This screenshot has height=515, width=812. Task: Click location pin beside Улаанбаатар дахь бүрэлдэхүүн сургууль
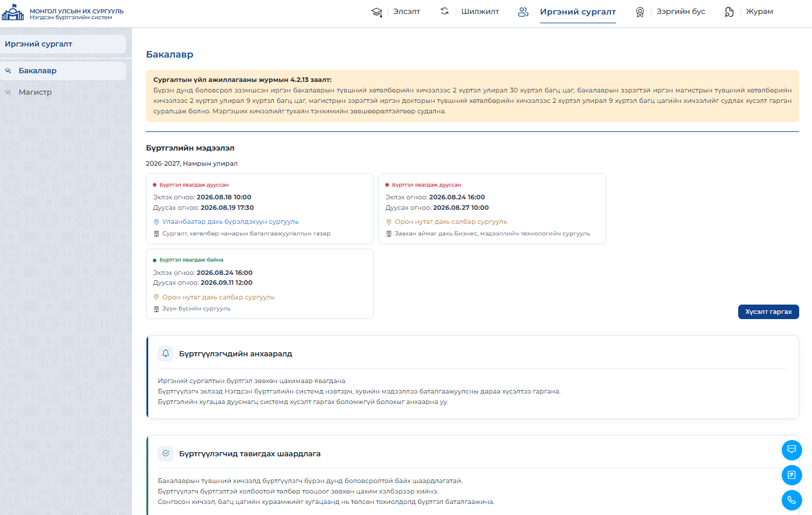tap(156, 222)
